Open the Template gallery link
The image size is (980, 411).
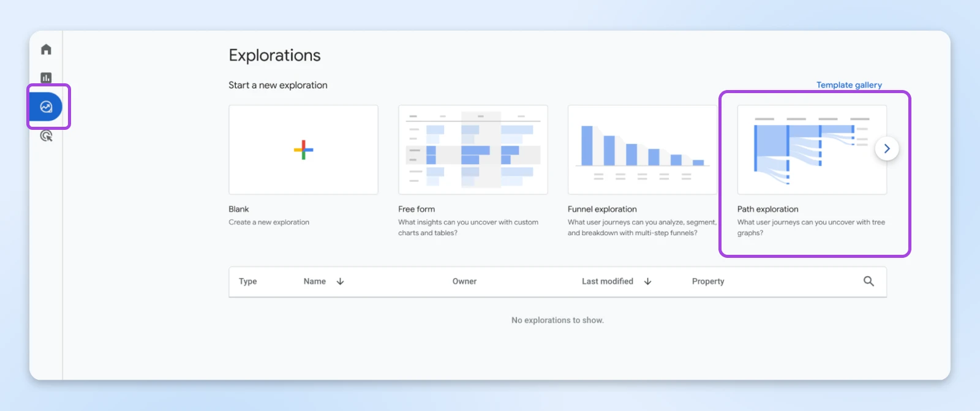tap(849, 85)
